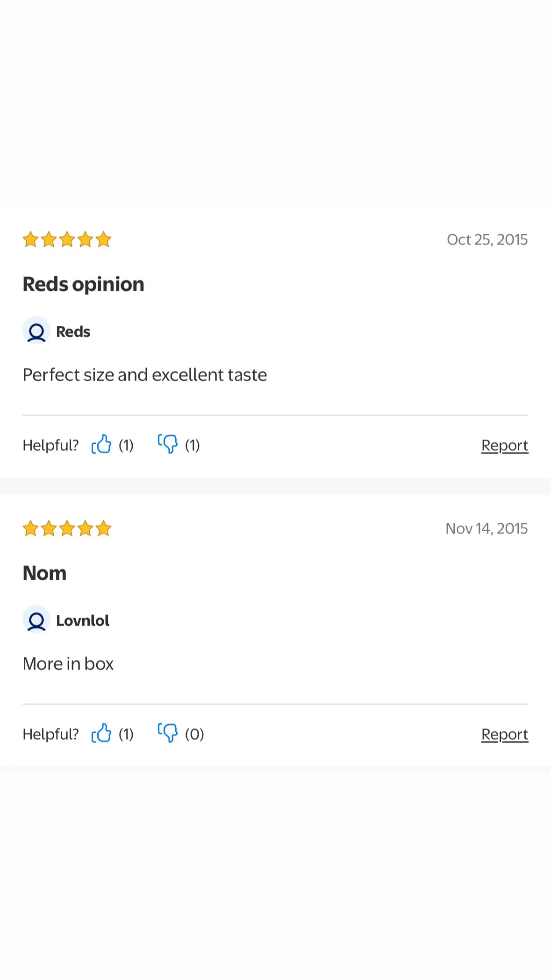
Task: Click the Oct 25, 2015 review date
Action: pos(487,240)
